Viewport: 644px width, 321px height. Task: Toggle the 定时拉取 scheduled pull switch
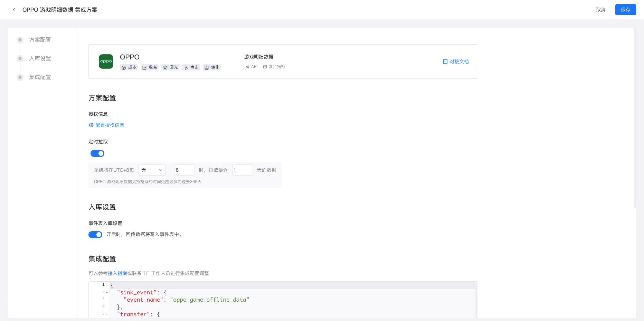[97, 153]
